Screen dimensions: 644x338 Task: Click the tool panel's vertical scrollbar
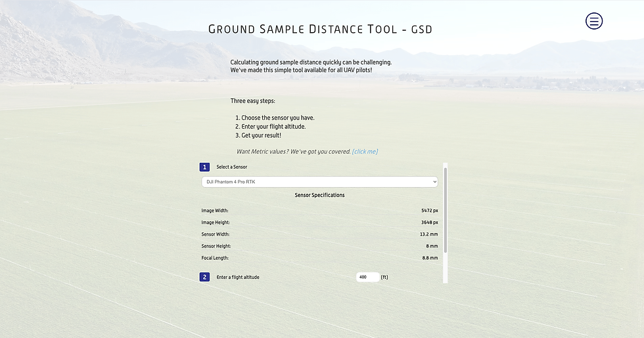click(446, 210)
